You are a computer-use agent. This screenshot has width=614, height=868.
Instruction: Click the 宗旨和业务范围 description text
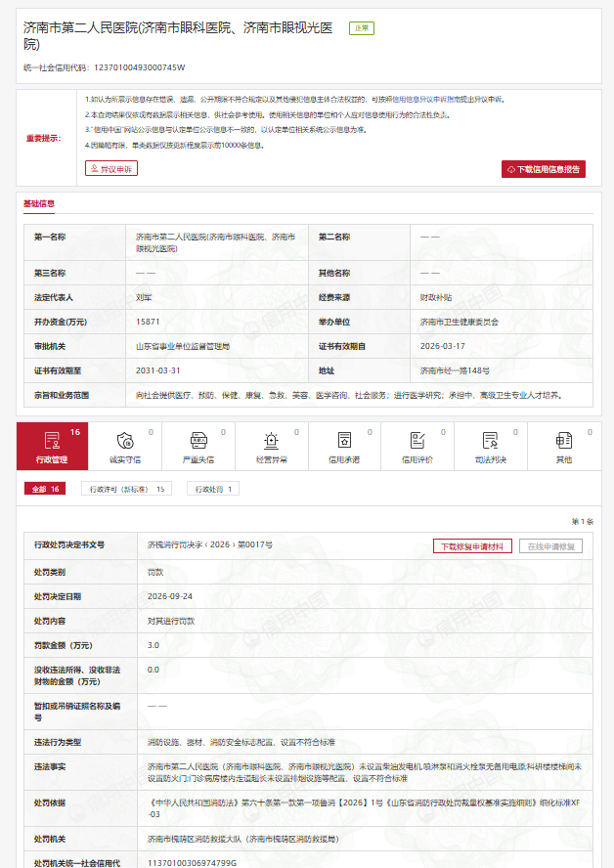click(x=350, y=395)
